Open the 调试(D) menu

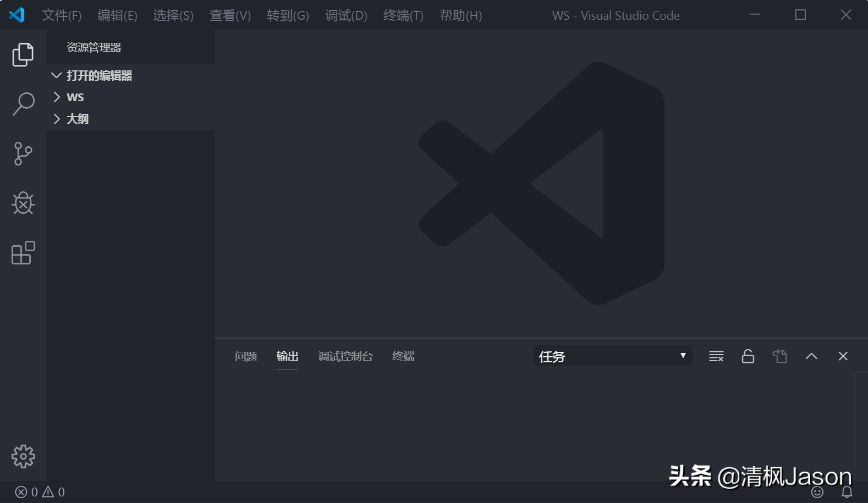tap(346, 15)
